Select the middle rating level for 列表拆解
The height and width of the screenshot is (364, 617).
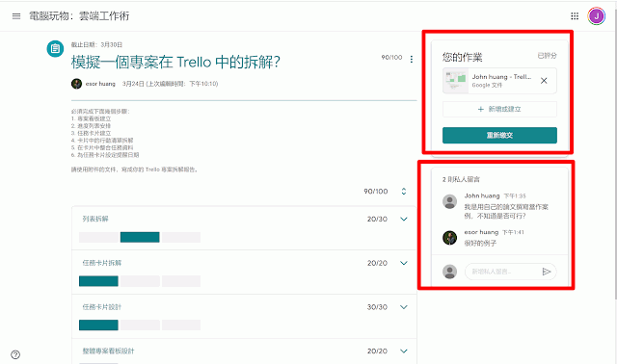[x=140, y=237]
